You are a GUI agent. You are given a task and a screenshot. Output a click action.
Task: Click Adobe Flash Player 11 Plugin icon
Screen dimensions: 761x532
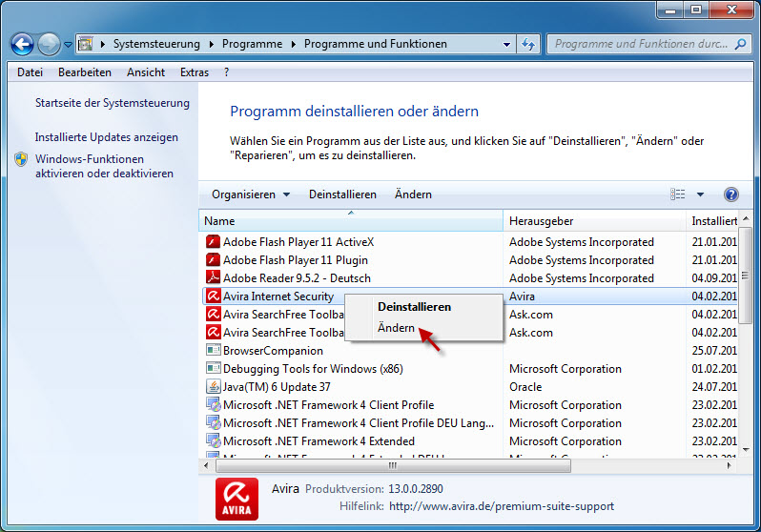213,259
